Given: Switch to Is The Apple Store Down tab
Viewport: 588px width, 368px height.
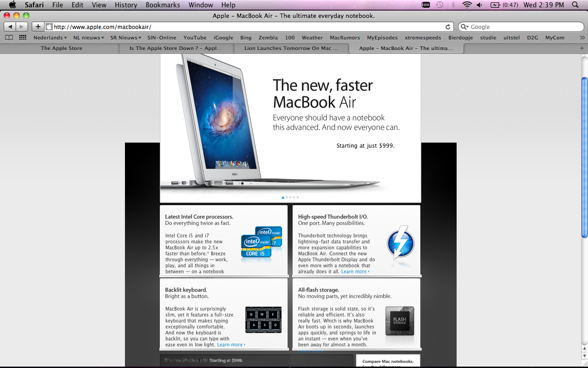Looking at the screenshot, I should pos(175,48).
